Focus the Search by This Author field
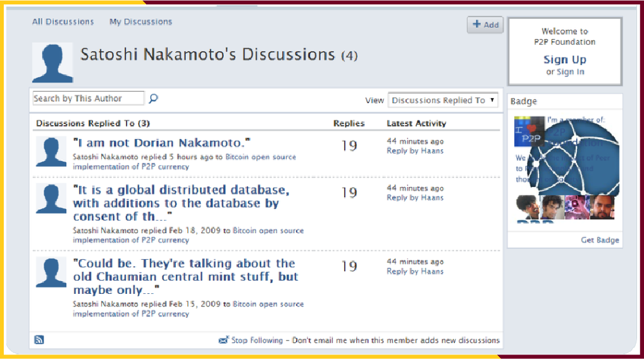The width and height of the screenshot is (644, 359). tap(89, 98)
